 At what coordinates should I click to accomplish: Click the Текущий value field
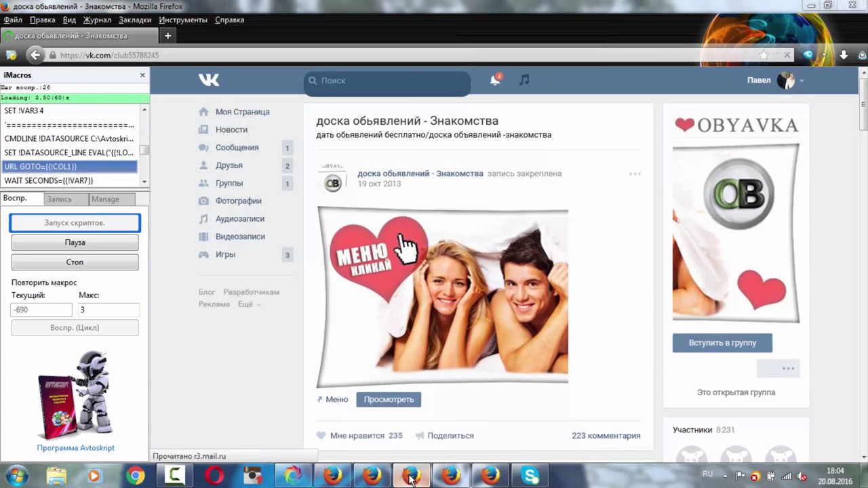[x=41, y=310]
